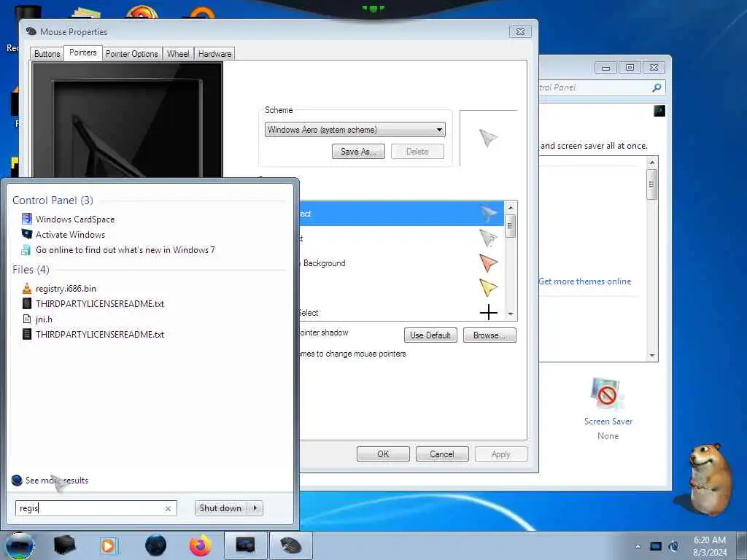The width and height of the screenshot is (747, 560).
Task: Open Screen Saver settings icon
Action: (x=608, y=408)
